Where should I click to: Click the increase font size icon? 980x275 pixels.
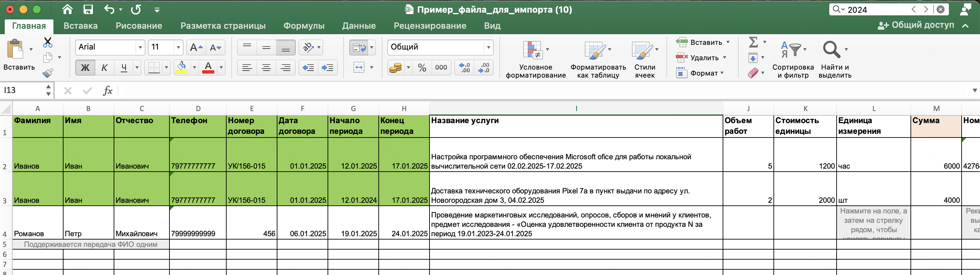tap(196, 48)
